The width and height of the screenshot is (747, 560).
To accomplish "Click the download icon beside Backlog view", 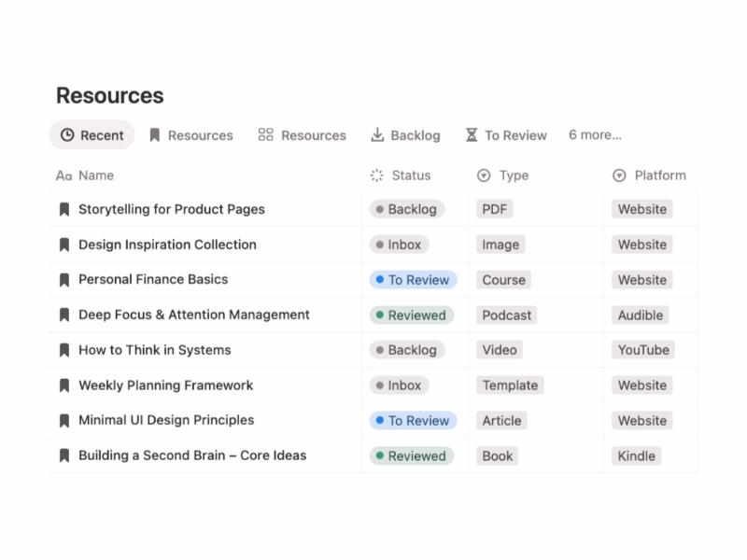I will [x=378, y=134].
